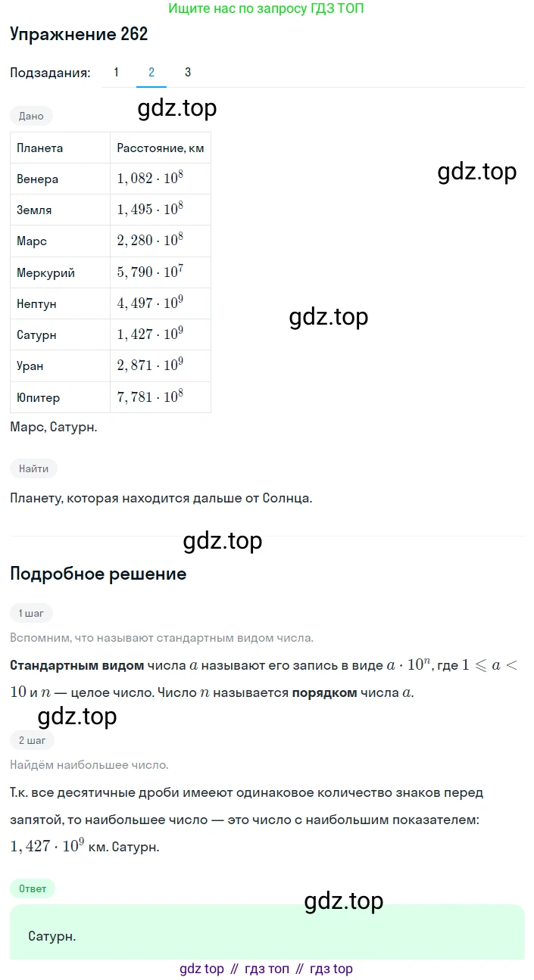
Task: Click the Дано label badge
Action: [x=31, y=116]
